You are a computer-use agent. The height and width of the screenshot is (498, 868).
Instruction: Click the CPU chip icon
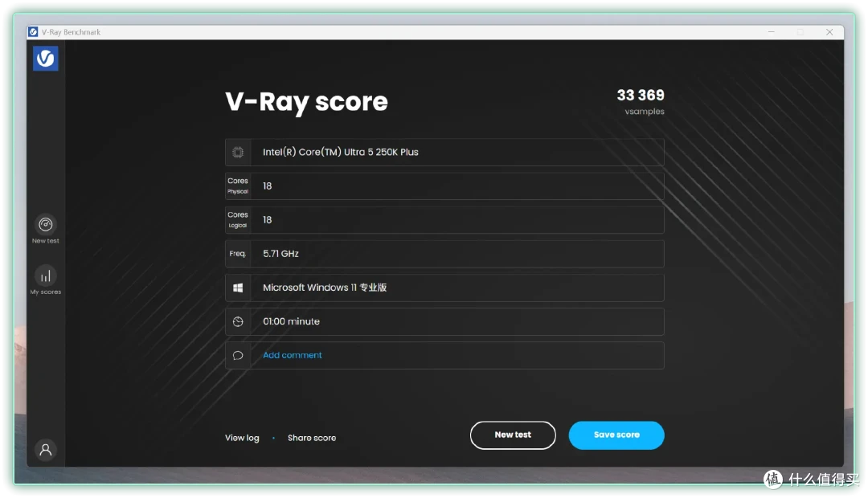pyautogui.click(x=238, y=152)
